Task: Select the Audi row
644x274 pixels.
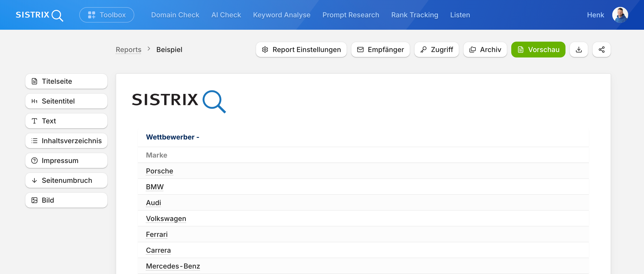Action: click(363, 203)
